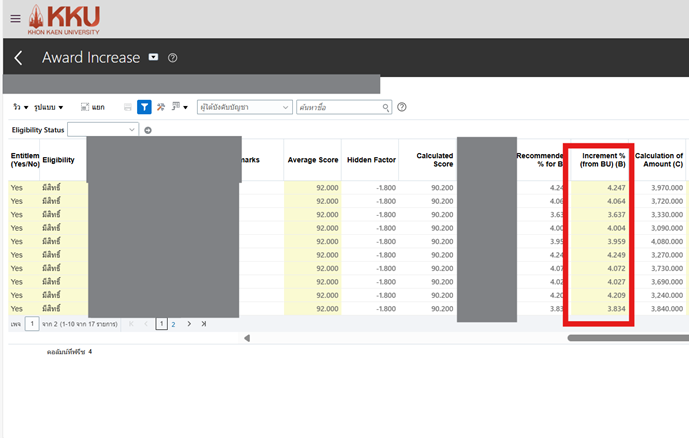Click the filter funnel icon in toolbar
Viewport: 689px width, 438px height.
[144, 107]
